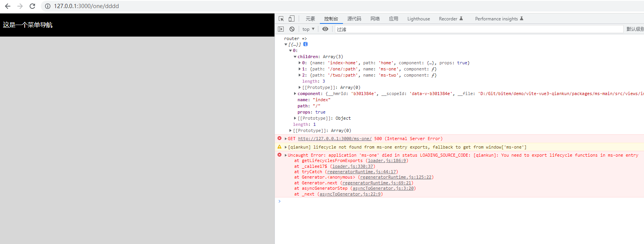
Task: Click the length: 3 line
Action: coord(313,81)
